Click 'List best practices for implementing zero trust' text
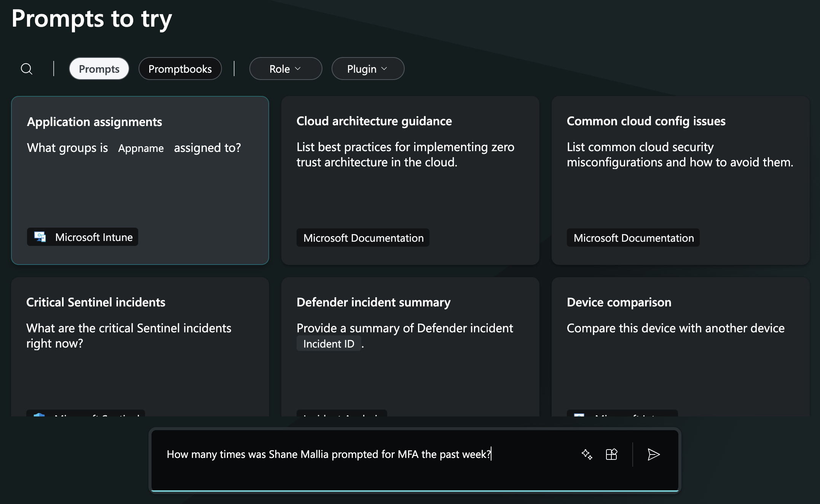The width and height of the screenshot is (820, 504). click(405, 155)
